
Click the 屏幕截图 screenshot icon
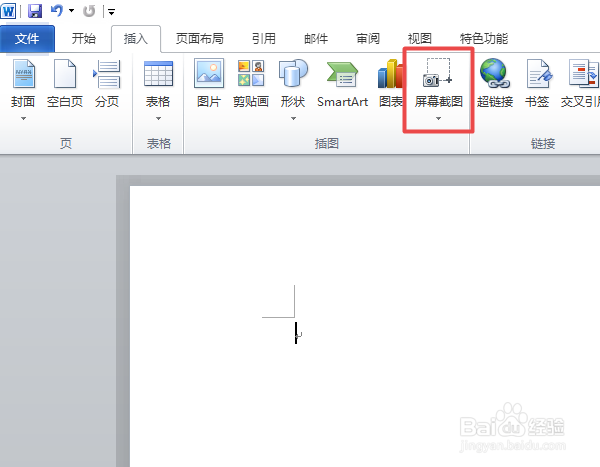click(438, 73)
